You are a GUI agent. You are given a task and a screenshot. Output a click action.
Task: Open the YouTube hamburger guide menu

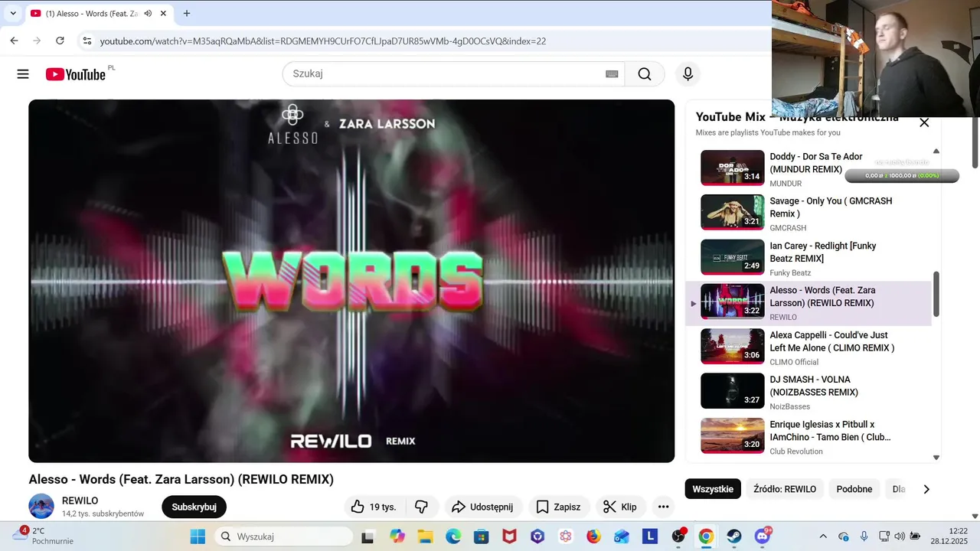pyautogui.click(x=23, y=74)
